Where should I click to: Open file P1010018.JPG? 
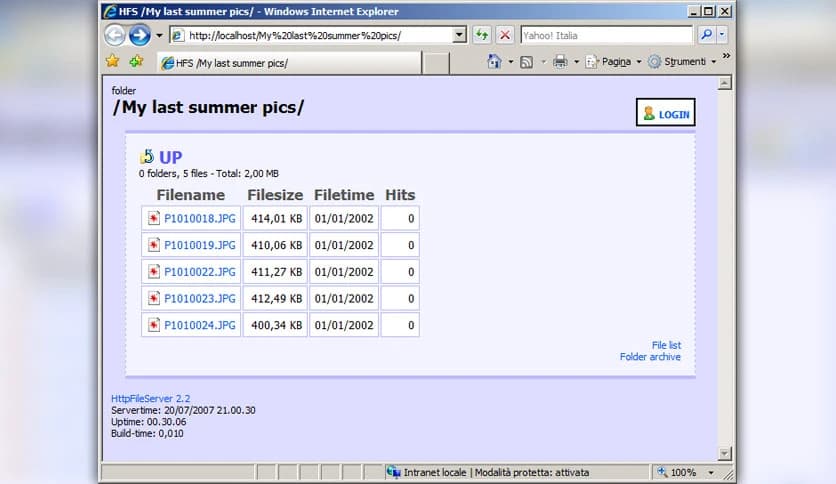click(x=200, y=219)
